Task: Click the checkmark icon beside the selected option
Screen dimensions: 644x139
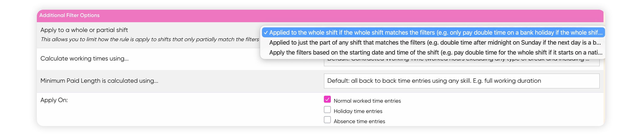Action: click(x=266, y=33)
